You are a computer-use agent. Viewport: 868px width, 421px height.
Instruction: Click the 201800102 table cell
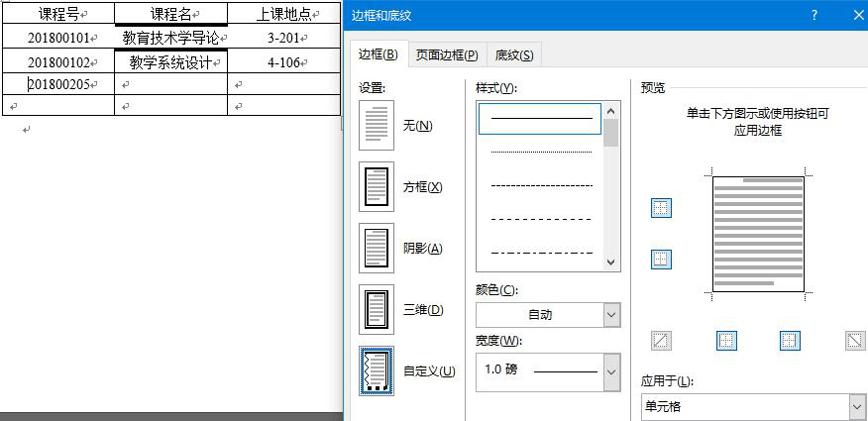[x=58, y=61]
